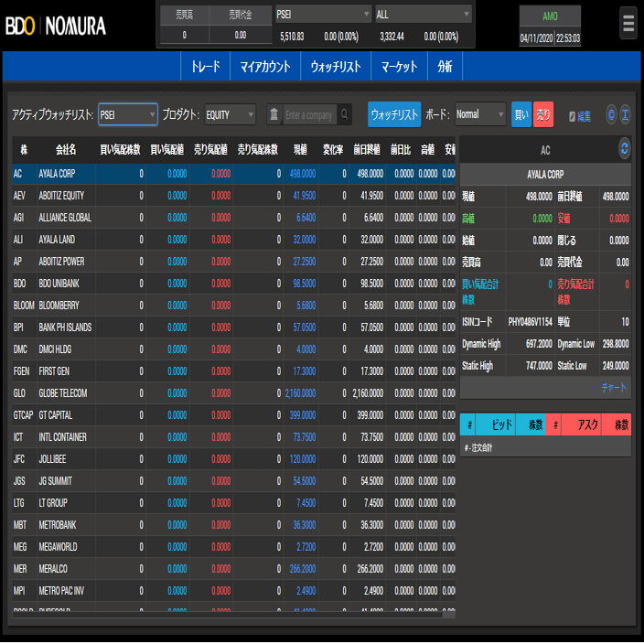
Task: Select the INTL CONTAINER row
Action: 233,437
